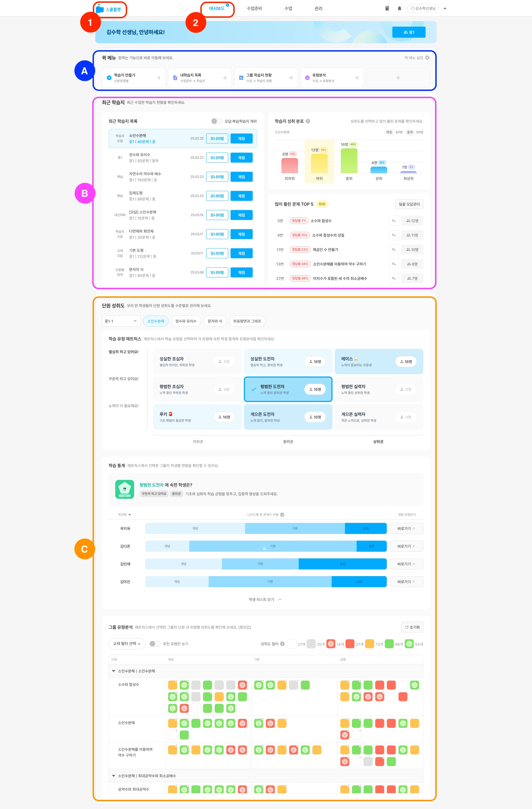Click the notification bell icon
532x809 pixels.
[399, 9]
